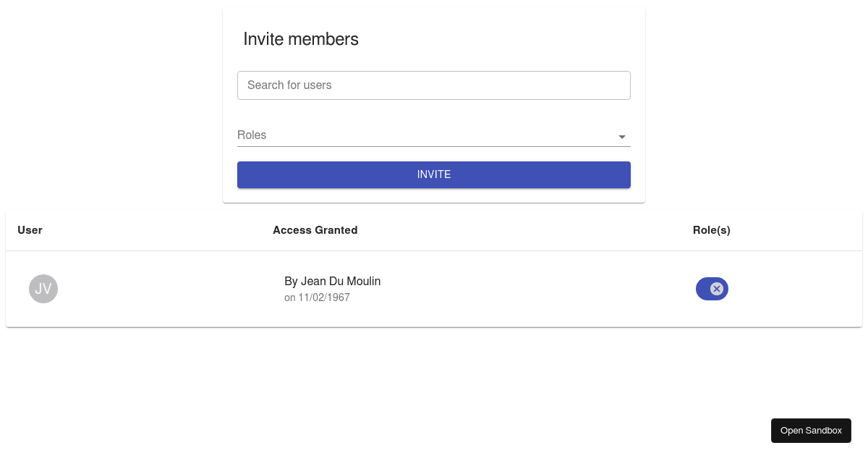Click the Roles field underline
Viewport: 868px width, 456px height.
click(x=434, y=146)
